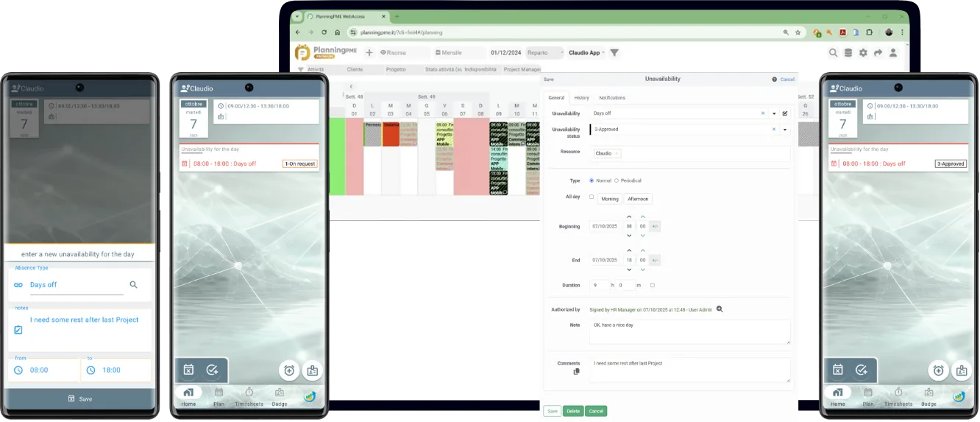980x422 pixels.
Task: Open the browser extensions puzzle icon
Action: [869, 32]
